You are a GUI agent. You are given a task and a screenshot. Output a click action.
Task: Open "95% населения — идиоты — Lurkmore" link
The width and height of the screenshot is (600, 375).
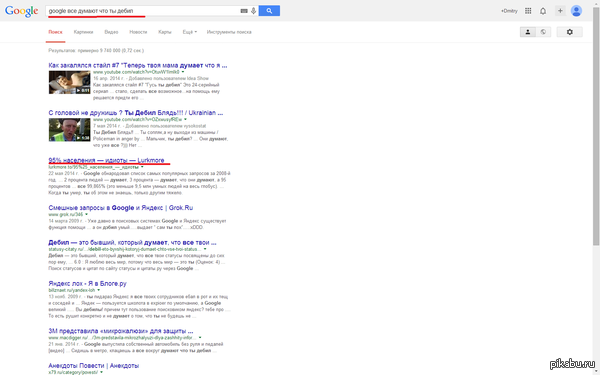click(x=106, y=160)
